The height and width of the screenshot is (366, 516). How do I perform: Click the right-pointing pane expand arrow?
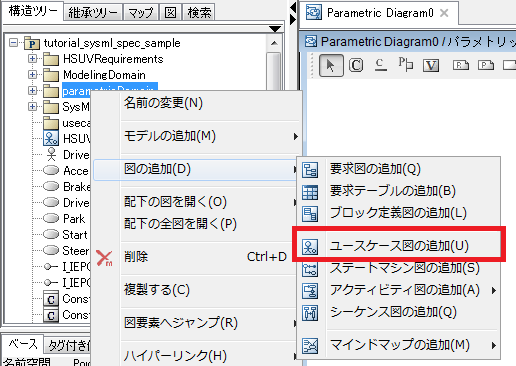[x=293, y=20]
